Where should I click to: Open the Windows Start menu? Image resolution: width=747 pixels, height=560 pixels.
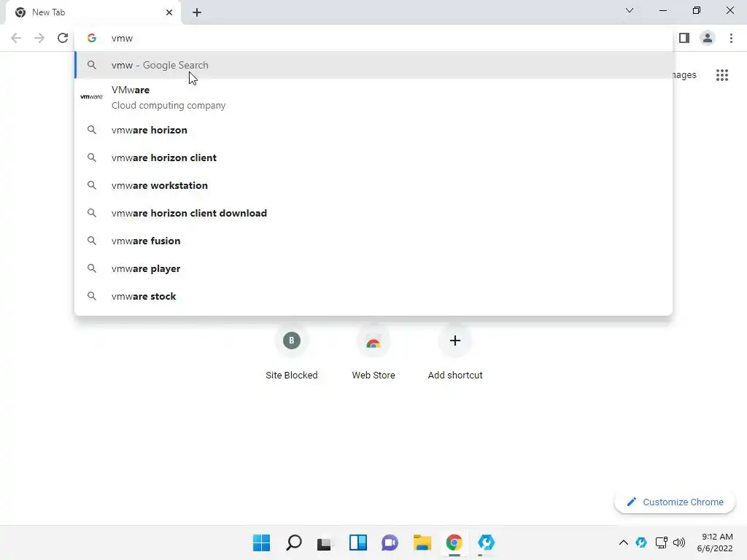pyautogui.click(x=262, y=542)
